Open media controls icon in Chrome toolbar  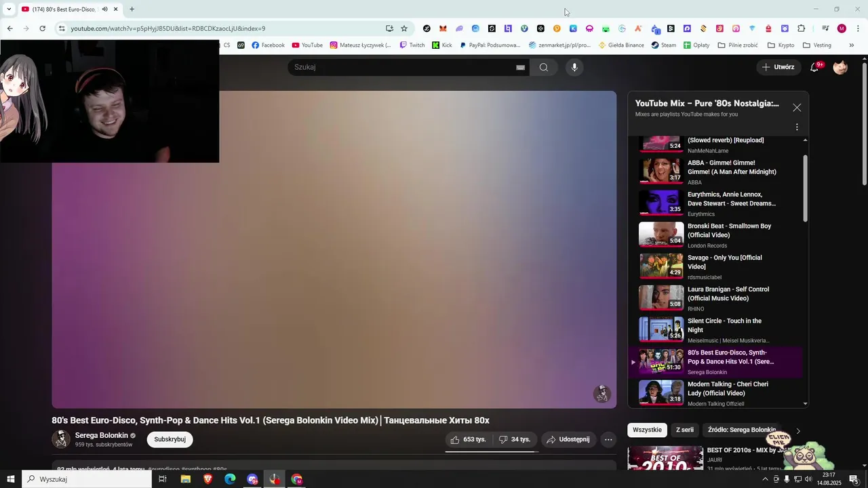click(825, 28)
